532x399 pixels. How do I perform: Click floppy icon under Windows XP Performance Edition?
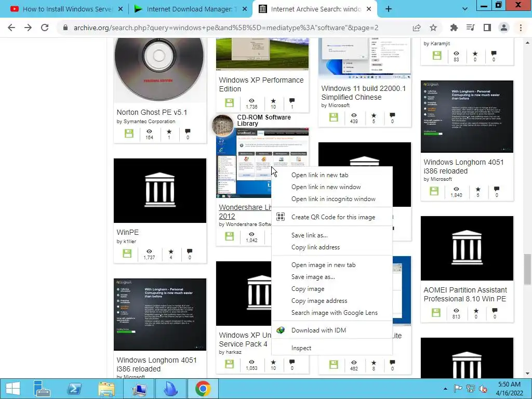pyautogui.click(x=229, y=102)
